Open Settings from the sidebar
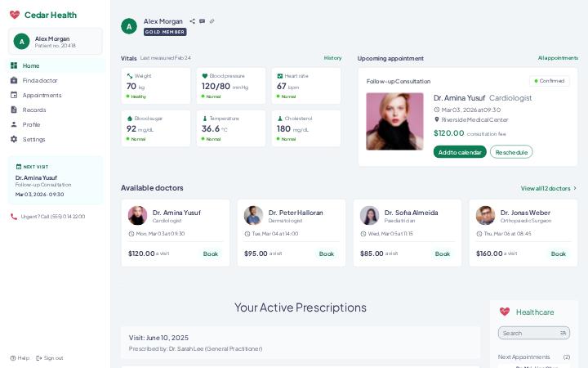Viewport: 588px width, 368px height. pyautogui.click(x=56, y=139)
